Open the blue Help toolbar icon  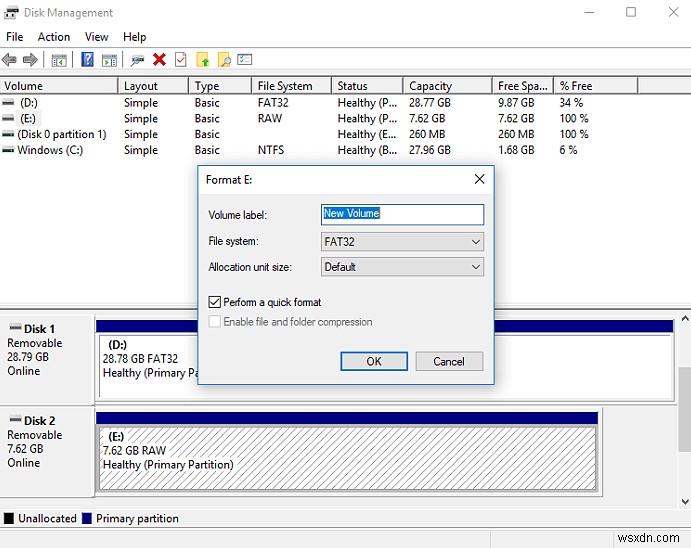pos(87,59)
